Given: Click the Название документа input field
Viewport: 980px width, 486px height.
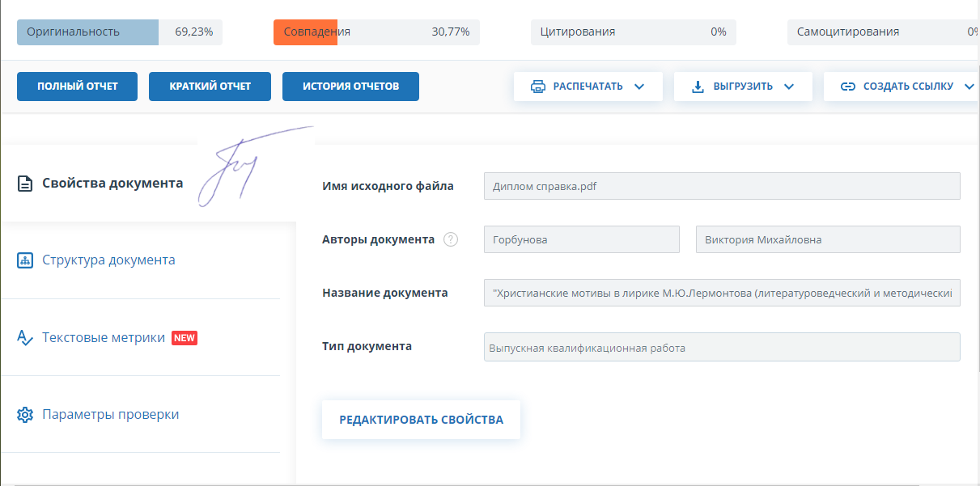Looking at the screenshot, I should 722,293.
